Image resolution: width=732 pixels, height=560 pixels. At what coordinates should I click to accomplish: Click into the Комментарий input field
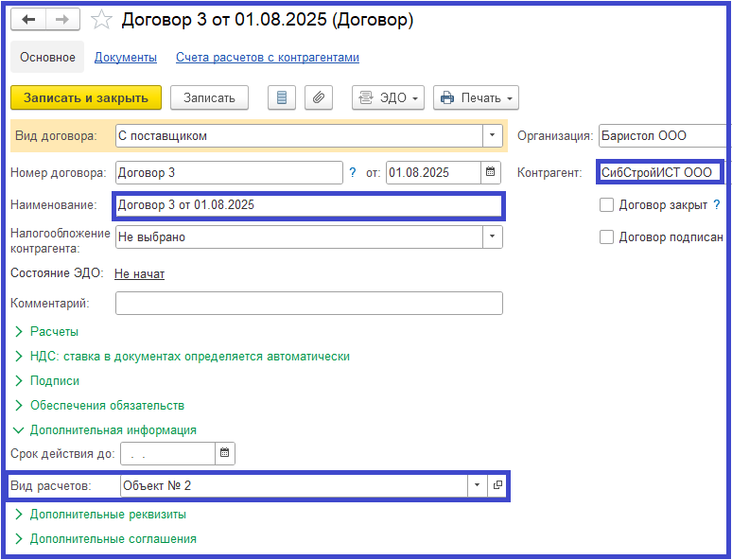coord(308,303)
